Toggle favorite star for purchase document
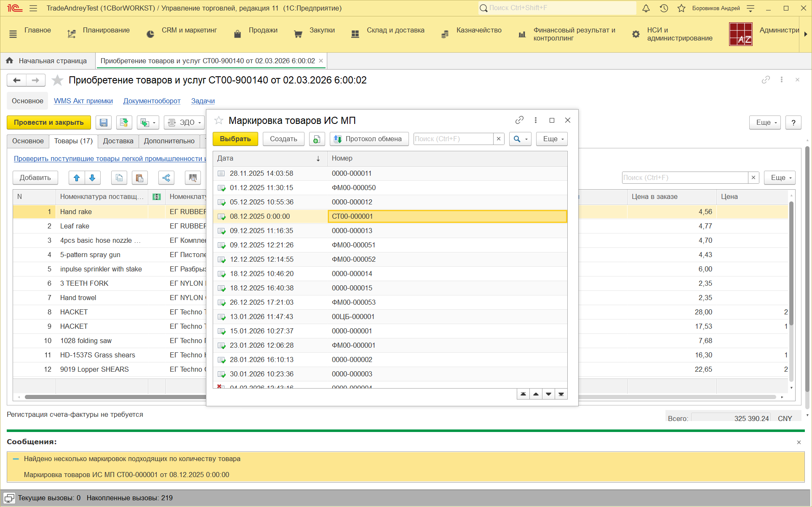 (57, 80)
